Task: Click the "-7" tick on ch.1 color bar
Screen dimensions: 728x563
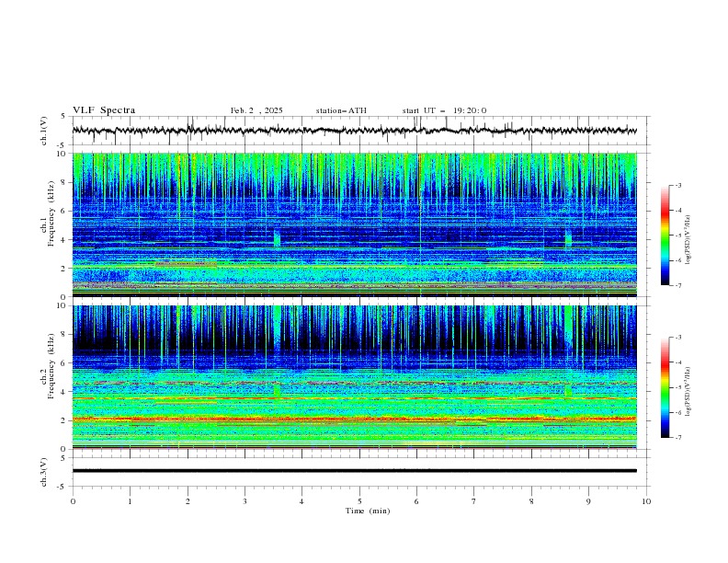Action: point(677,285)
